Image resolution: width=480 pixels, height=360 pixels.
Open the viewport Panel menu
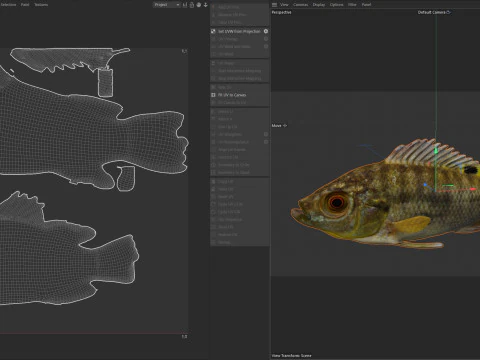click(x=366, y=5)
